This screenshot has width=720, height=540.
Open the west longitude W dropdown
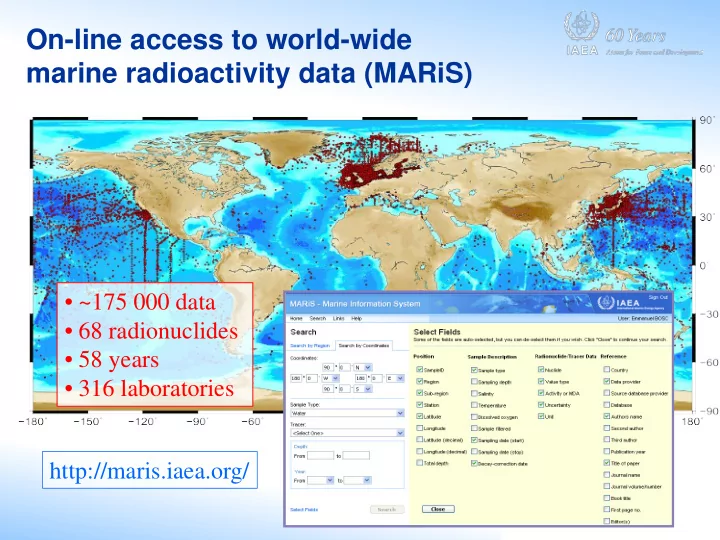point(330,378)
